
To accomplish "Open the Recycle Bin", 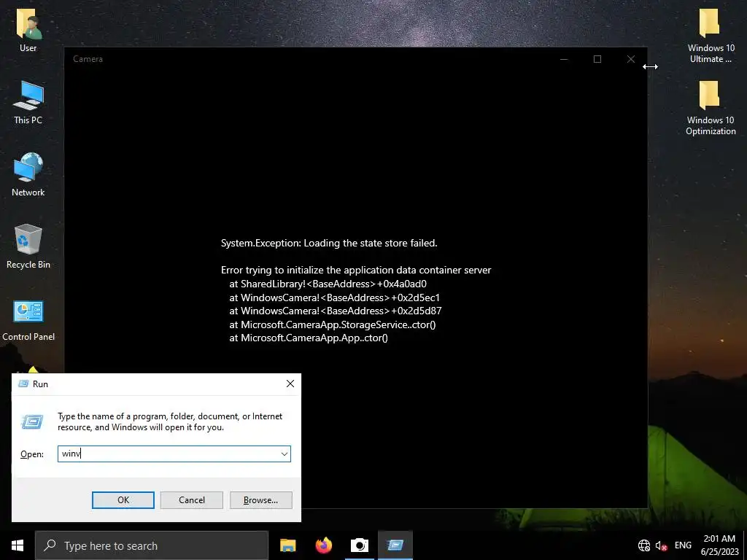I will click(28, 246).
